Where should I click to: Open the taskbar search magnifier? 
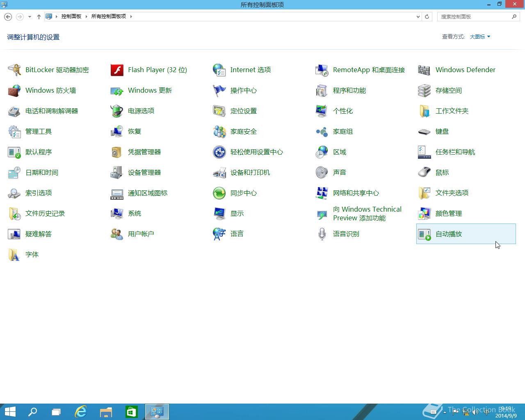32,412
